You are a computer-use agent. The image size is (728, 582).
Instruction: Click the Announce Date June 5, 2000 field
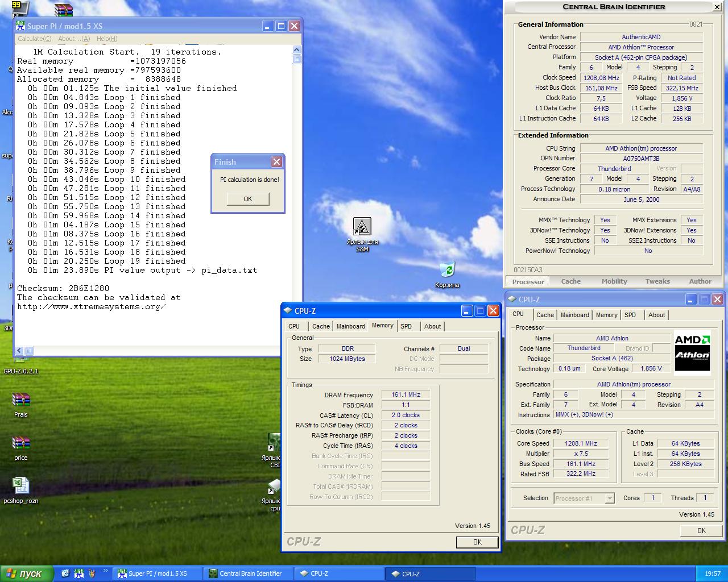641,199
